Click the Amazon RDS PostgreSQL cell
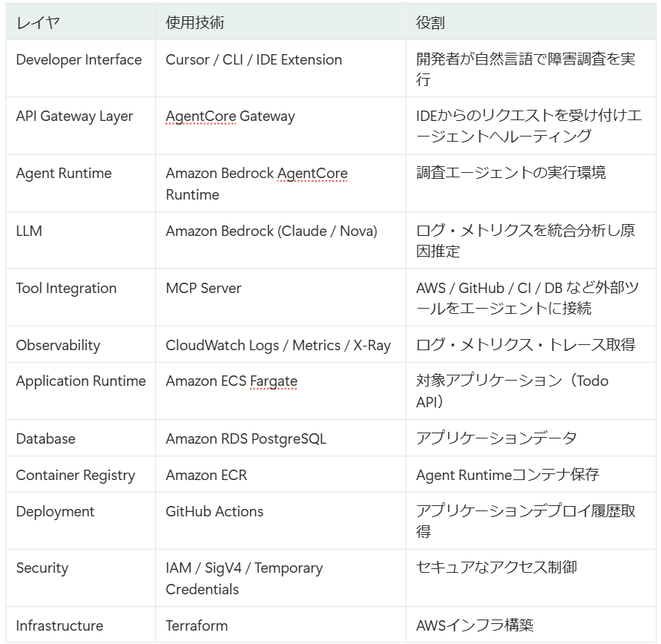Screen dimensions: 661x644 [246, 438]
